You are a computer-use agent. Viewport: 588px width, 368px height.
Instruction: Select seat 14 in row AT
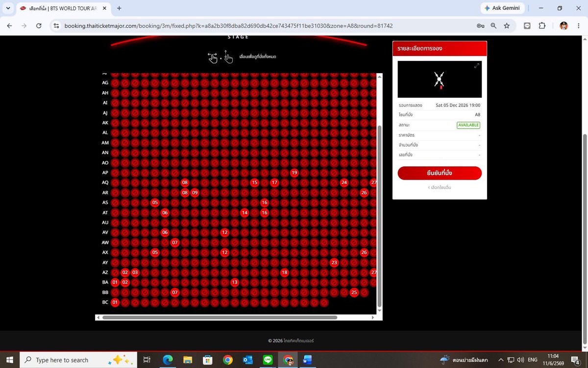245,212
